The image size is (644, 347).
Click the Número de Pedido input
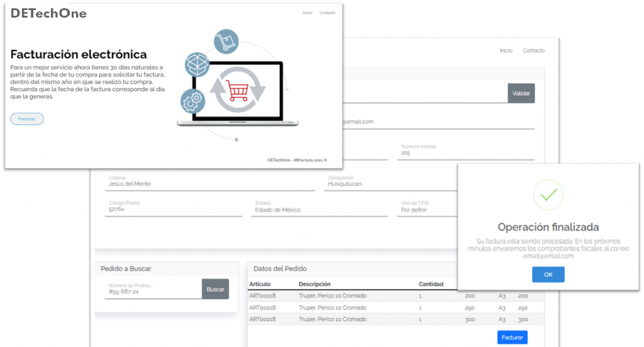pos(153,292)
